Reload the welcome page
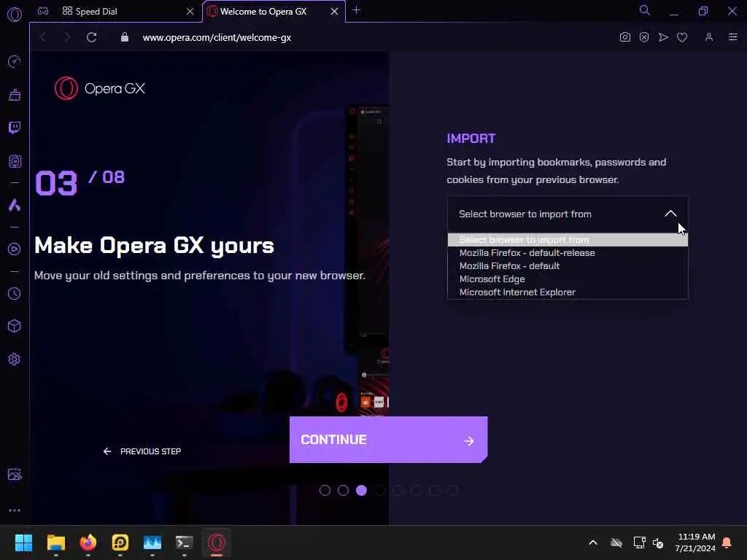747x560 pixels. coord(91,37)
